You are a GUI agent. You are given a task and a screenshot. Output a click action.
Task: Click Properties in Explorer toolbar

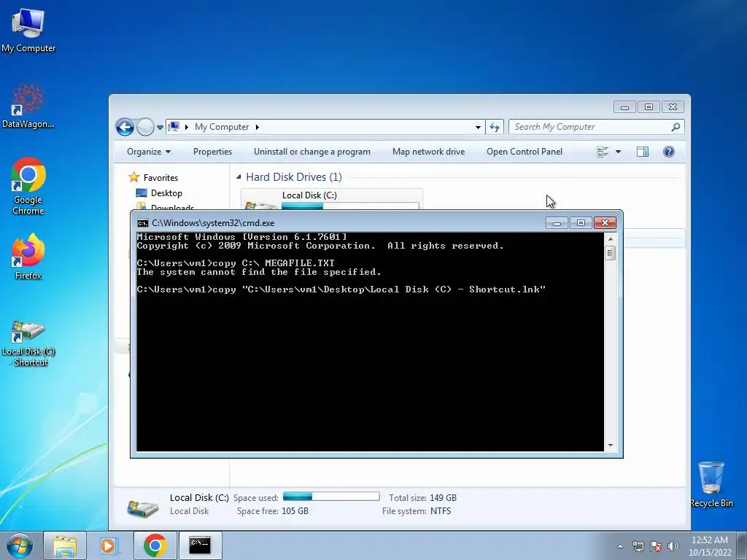212,152
